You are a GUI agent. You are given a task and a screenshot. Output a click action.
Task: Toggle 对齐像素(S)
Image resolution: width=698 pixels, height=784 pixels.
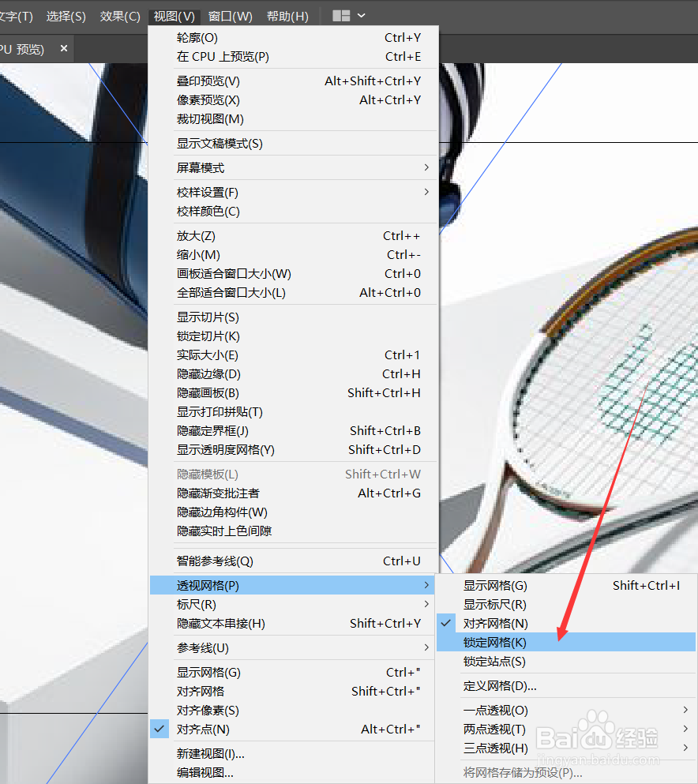tap(294, 711)
